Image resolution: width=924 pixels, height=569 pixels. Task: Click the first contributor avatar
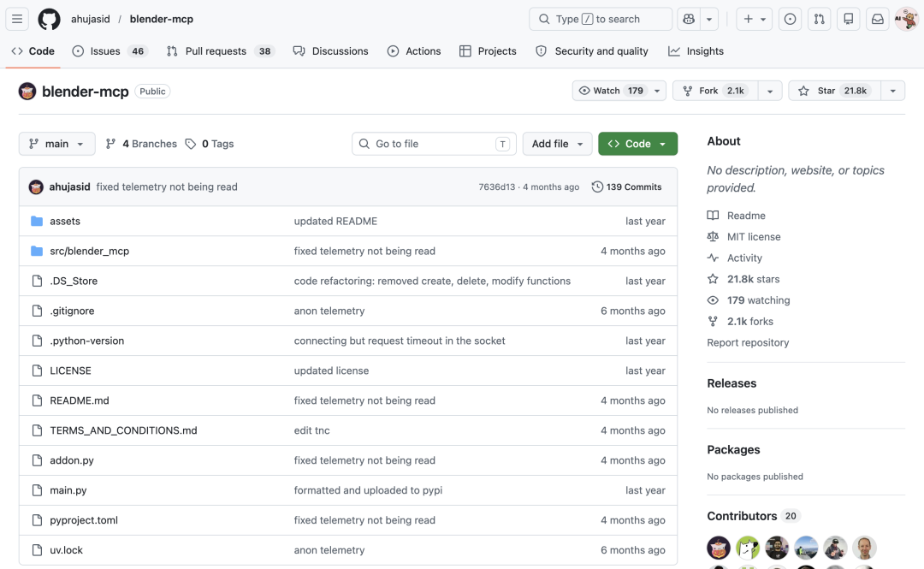point(719,548)
